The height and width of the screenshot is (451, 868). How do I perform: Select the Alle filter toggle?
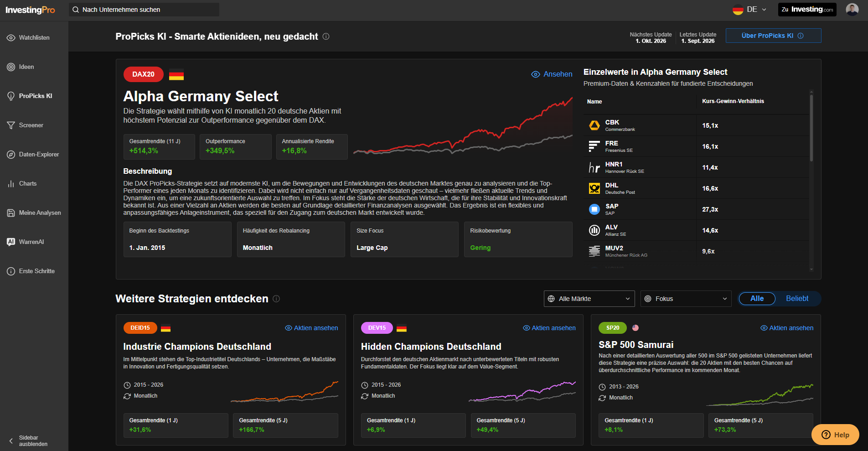coord(757,299)
